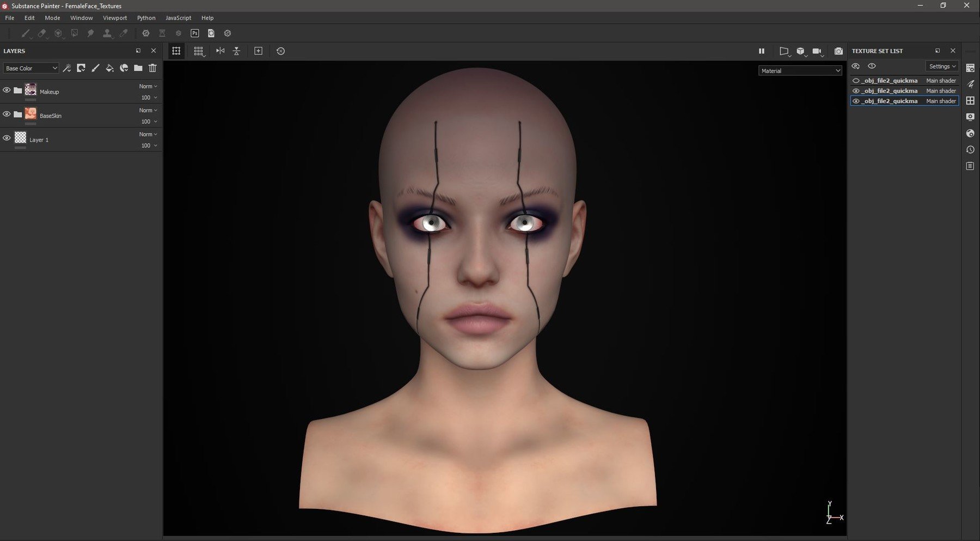This screenshot has width=980, height=541.
Task: Hide the Makeup layer folder
Action: 7,90
